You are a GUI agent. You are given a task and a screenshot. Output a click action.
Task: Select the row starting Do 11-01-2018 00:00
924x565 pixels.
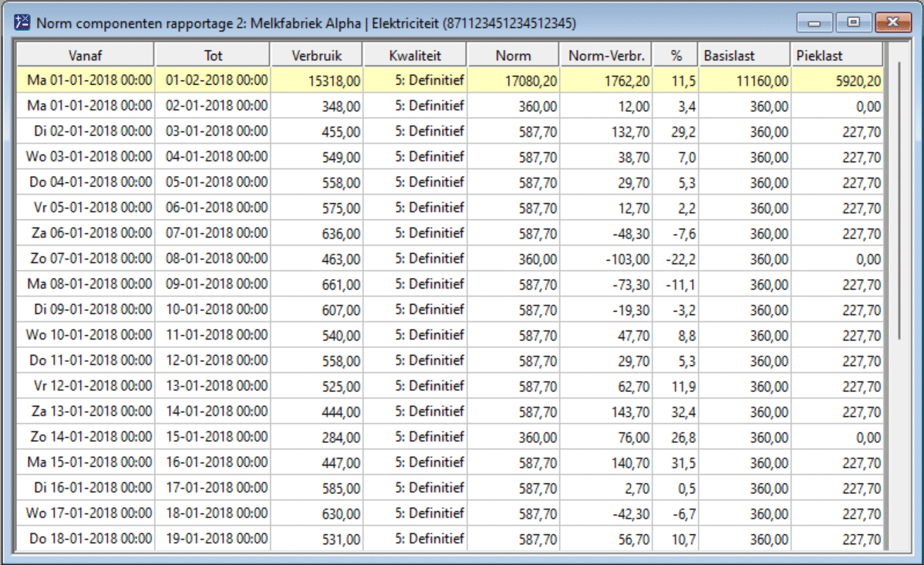450,360
